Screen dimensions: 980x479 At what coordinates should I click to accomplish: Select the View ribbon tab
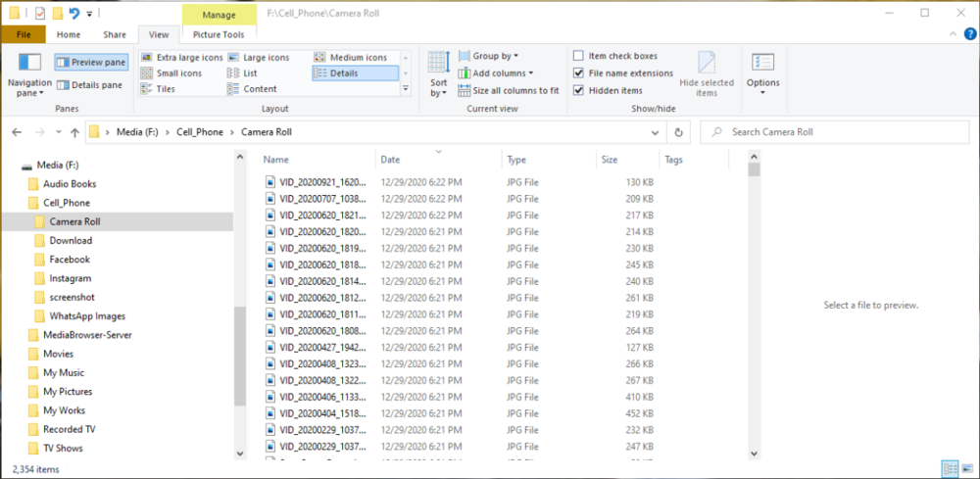(159, 35)
